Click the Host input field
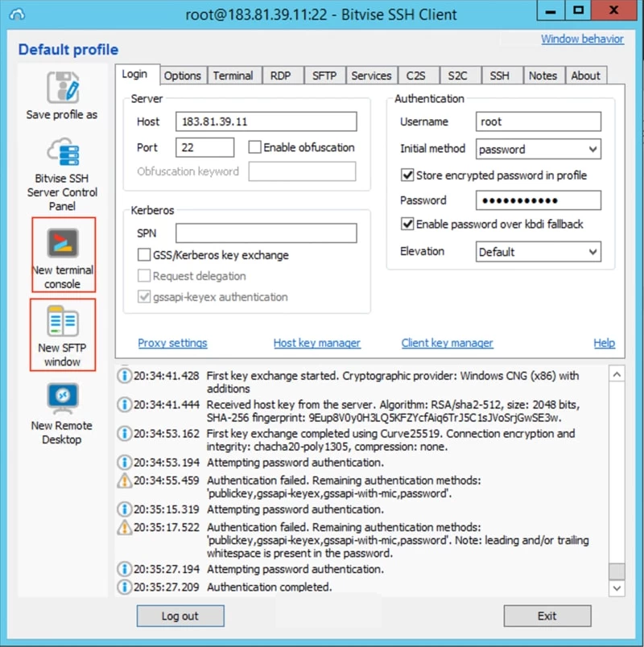 (x=266, y=122)
